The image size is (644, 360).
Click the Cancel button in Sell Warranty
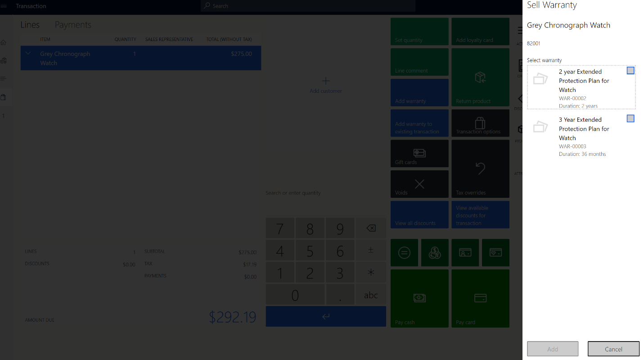[613, 349]
